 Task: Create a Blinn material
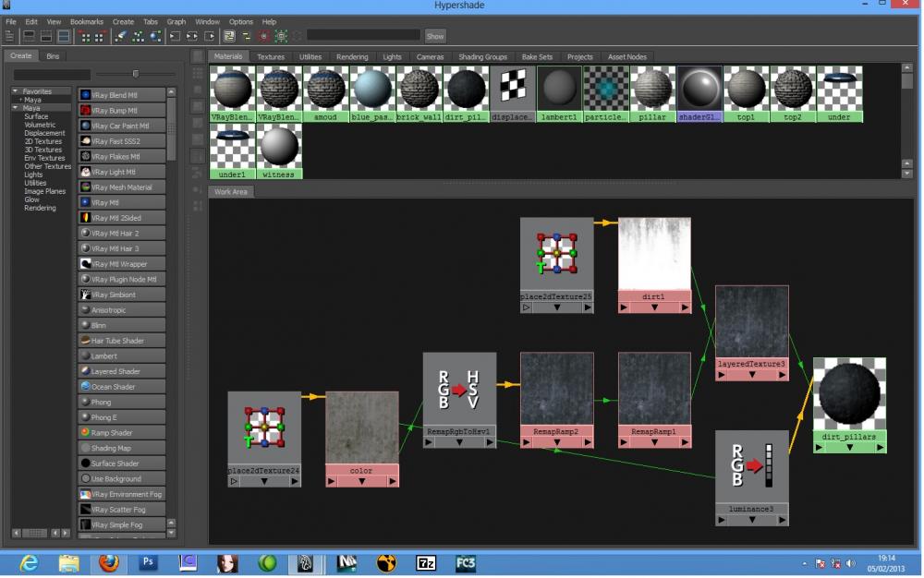(121, 325)
